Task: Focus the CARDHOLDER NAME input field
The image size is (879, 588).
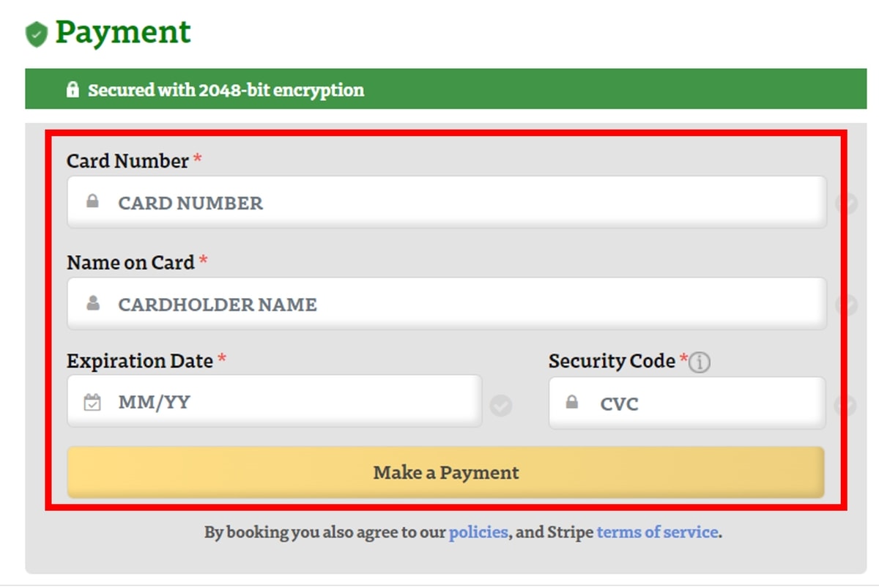Action: coord(447,303)
